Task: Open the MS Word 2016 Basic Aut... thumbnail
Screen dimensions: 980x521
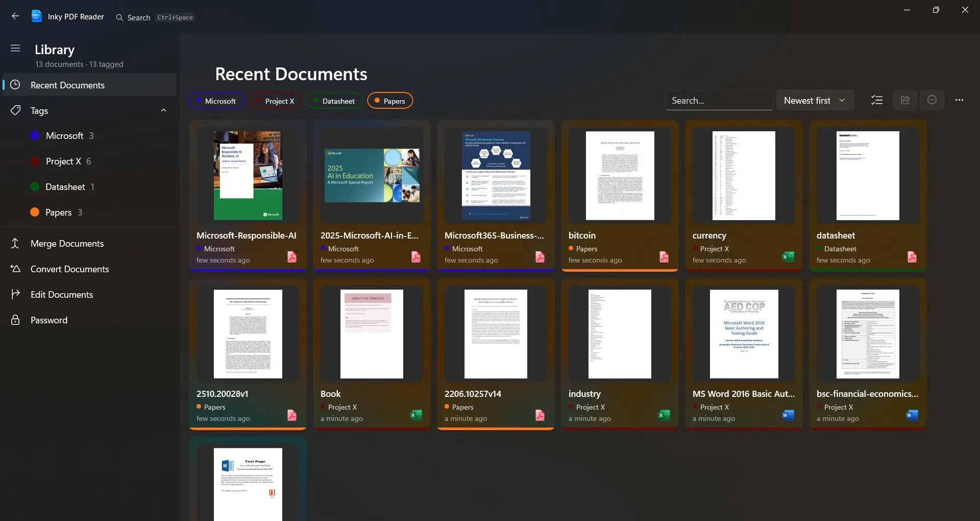Action: [x=744, y=334]
